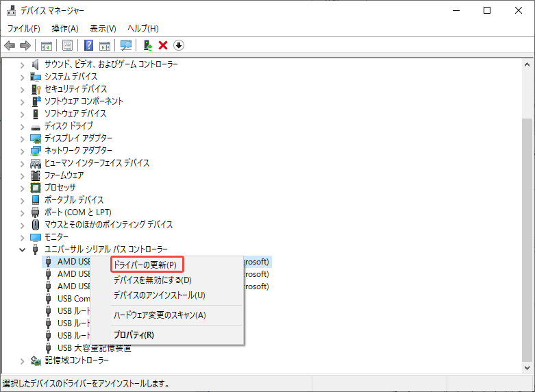Viewport: 535px width, 392px height.
Task: Expand the モニター node
Action: coord(22,238)
